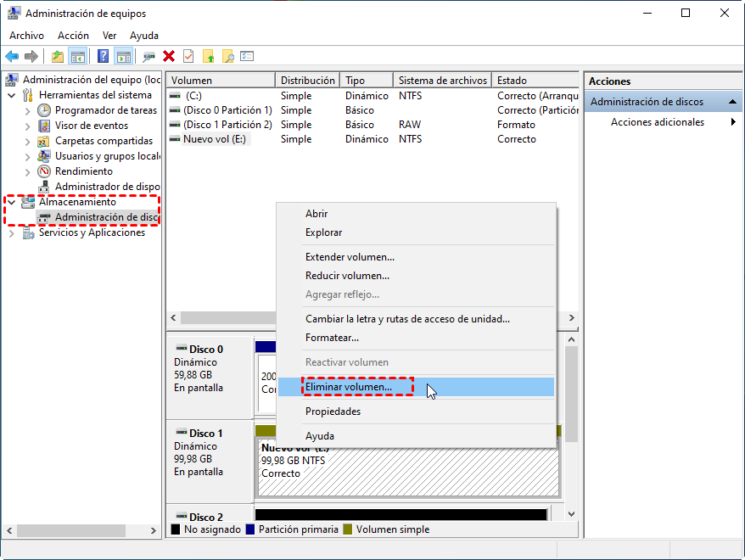Choose Reducir volumen... from context menu

click(416, 276)
